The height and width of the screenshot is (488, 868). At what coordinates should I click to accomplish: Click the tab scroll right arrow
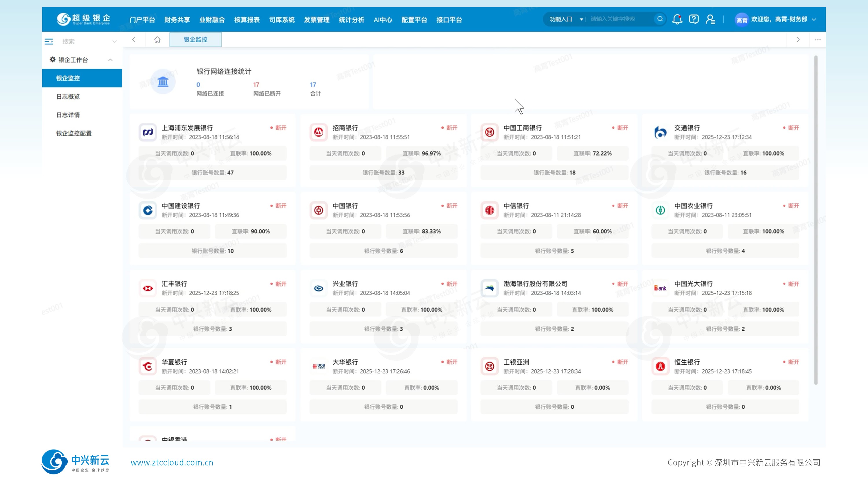point(798,40)
